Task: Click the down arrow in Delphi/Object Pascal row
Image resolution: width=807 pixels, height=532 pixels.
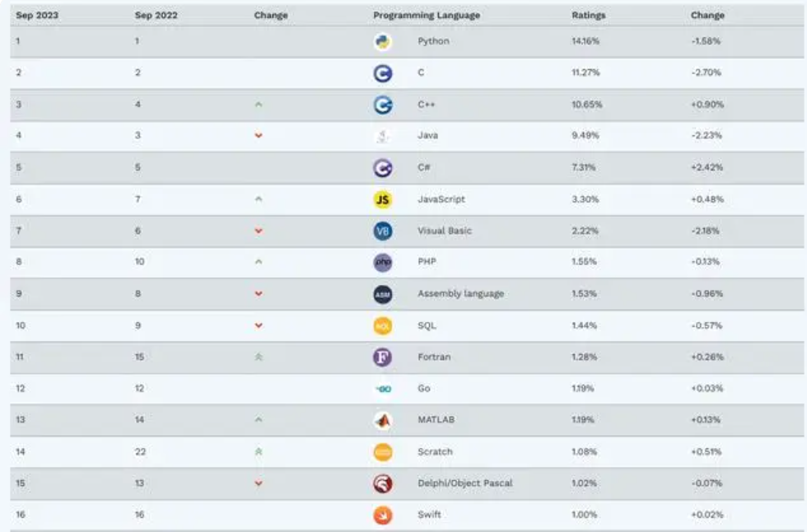Action: pos(259,483)
